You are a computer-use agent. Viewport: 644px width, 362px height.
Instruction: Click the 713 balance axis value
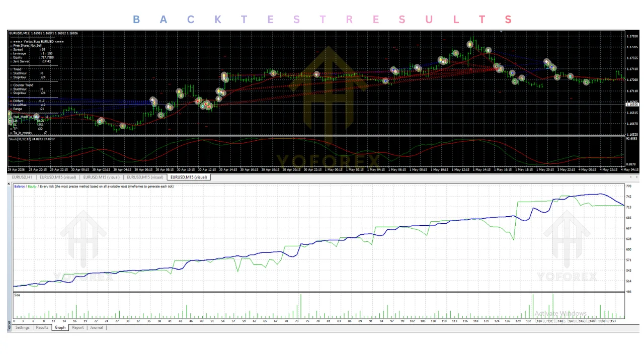coord(628,207)
